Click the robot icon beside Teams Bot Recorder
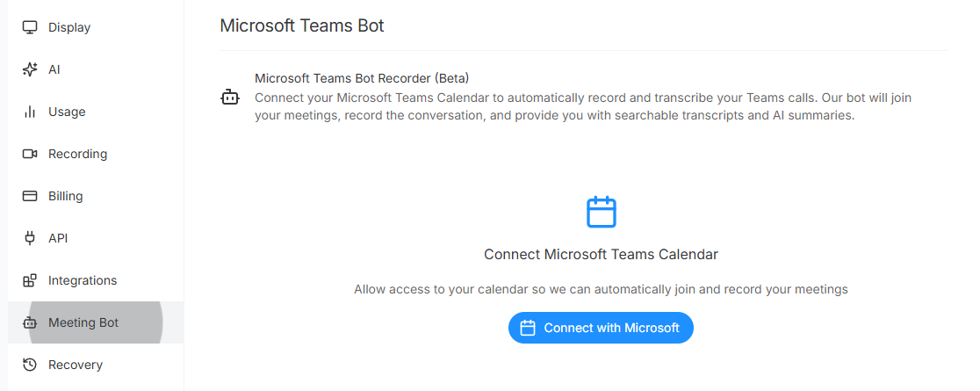The height and width of the screenshot is (391, 980). tap(229, 98)
